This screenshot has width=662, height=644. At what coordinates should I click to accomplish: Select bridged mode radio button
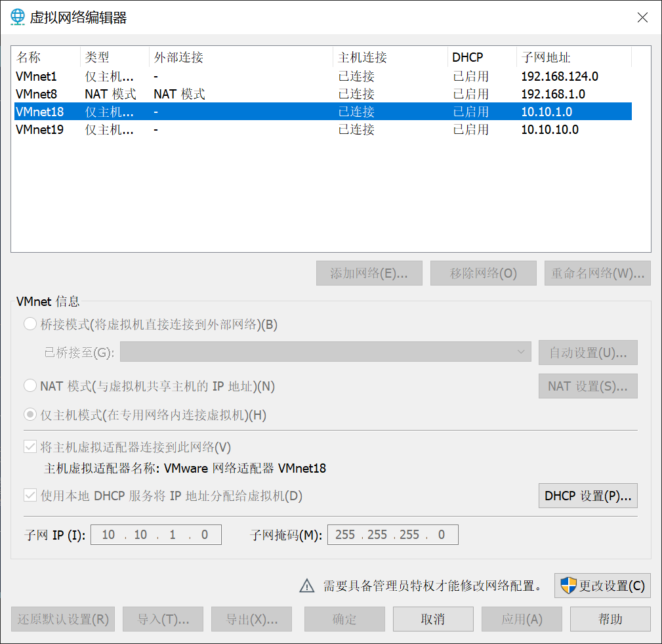coord(30,324)
